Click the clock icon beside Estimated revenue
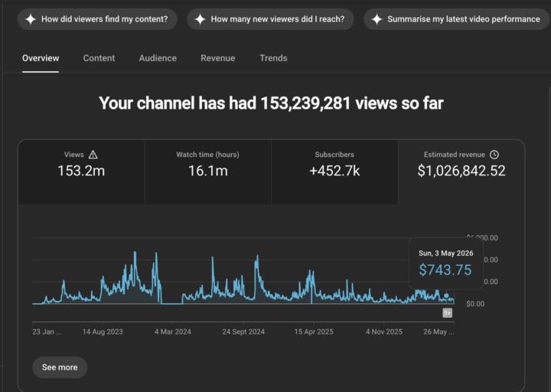 494,155
